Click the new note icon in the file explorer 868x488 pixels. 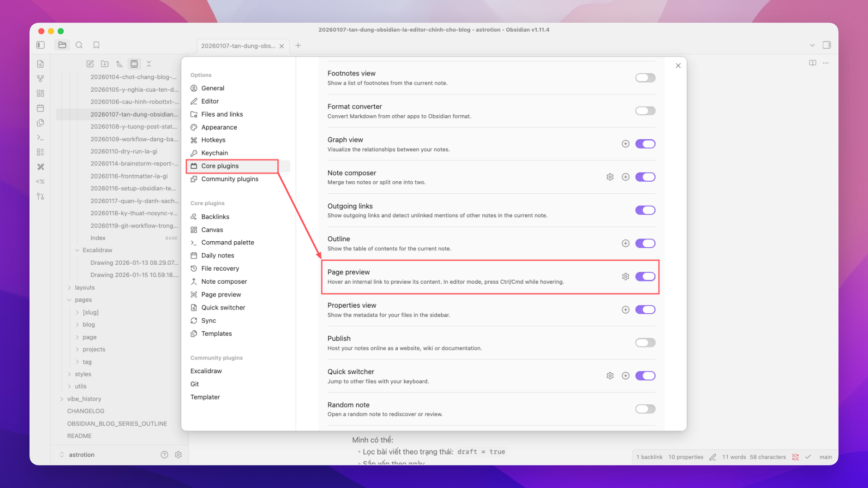90,64
